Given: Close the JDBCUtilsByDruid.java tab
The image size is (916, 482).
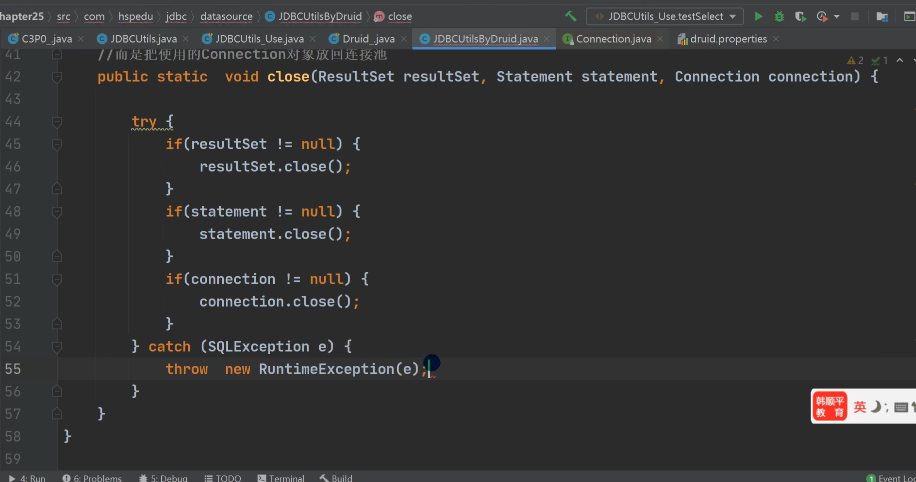Looking at the screenshot, I should [547, 39].
